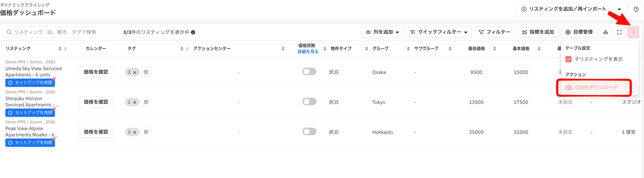Click the 価格ダッシュボード page title
Image resolution: width=644 pixels, height=178 pixels.
click(28, 13)
